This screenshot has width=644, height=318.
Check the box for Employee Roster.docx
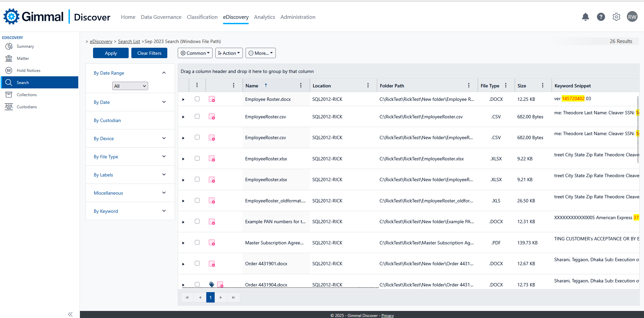(x=197, y=99)
